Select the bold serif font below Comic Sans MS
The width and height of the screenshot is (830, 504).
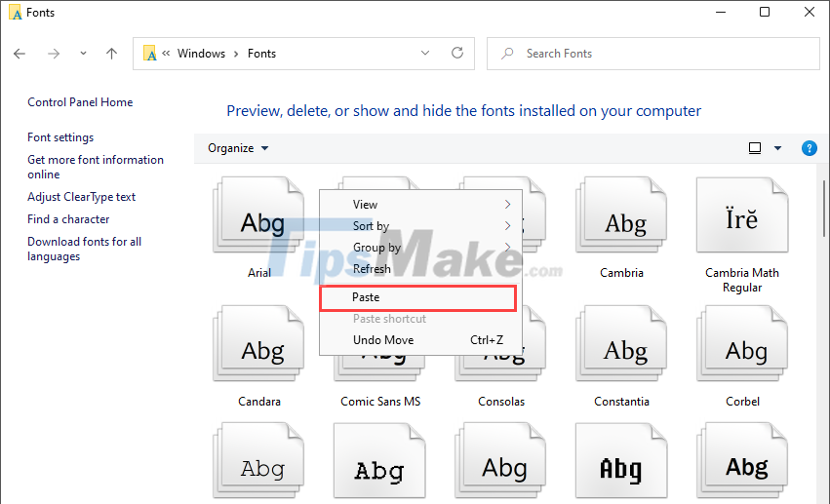point(379,460)
